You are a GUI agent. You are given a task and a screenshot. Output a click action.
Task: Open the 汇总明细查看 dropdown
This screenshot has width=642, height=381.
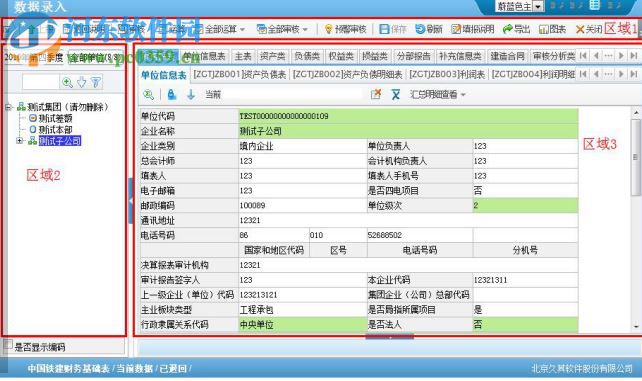tap(437, 95)
